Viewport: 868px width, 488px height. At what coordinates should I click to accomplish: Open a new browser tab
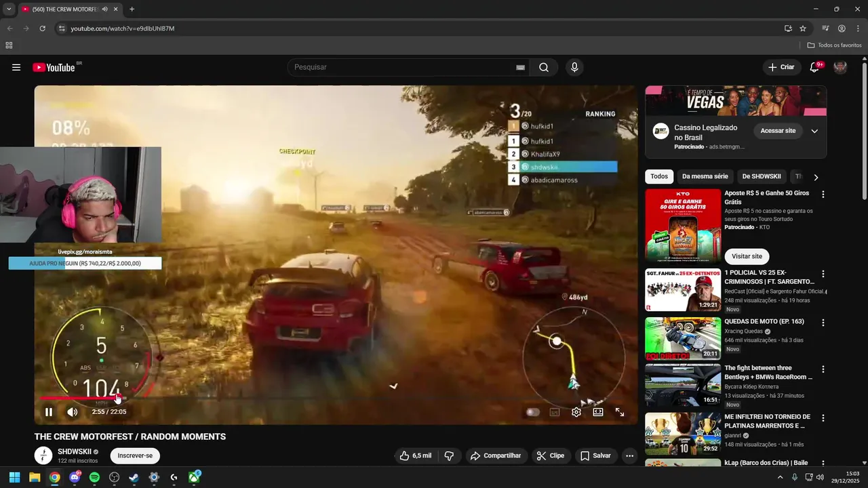pos(132,9)
